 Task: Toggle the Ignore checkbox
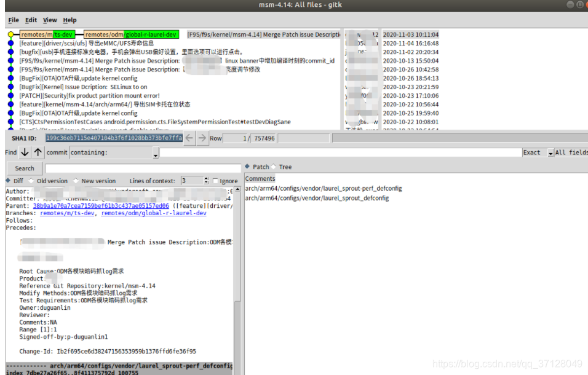click(x=215, y=181)
